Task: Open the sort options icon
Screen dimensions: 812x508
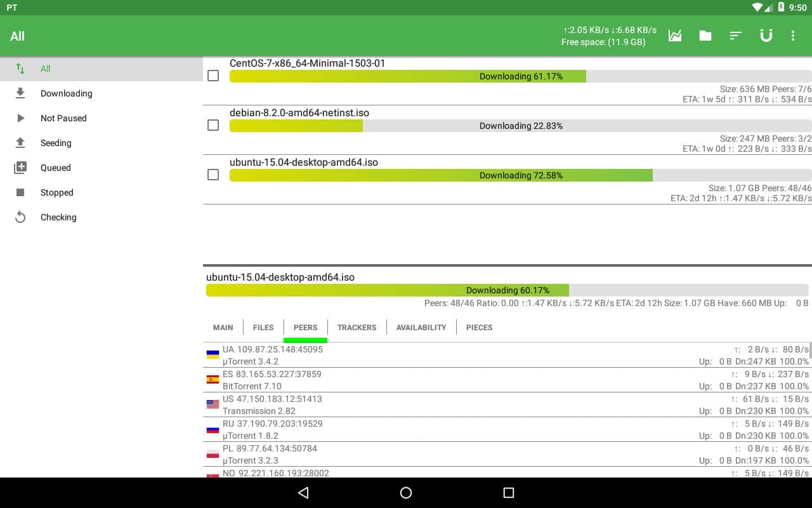Action: pos(736,36)
